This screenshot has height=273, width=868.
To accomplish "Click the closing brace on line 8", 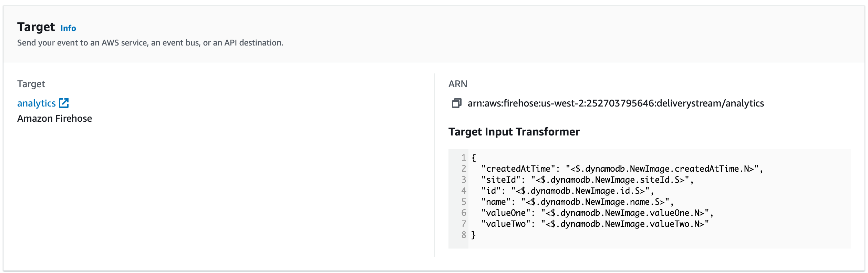I will click(x=474, y=235).
